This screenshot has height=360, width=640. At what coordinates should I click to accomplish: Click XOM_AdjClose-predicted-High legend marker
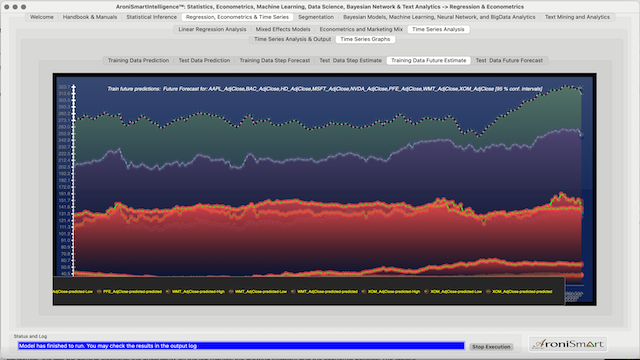pyautogui.click(x=364, y=291)
